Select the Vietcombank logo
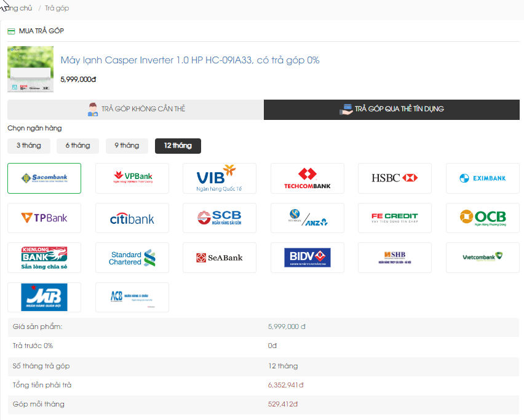The image size is (524, 420). [483, 258]
